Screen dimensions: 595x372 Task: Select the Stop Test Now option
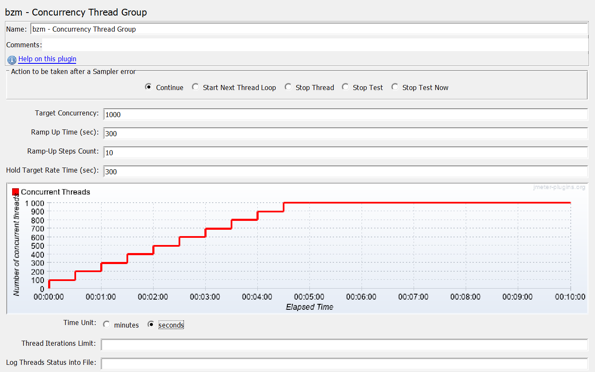[x=395, y=87]
